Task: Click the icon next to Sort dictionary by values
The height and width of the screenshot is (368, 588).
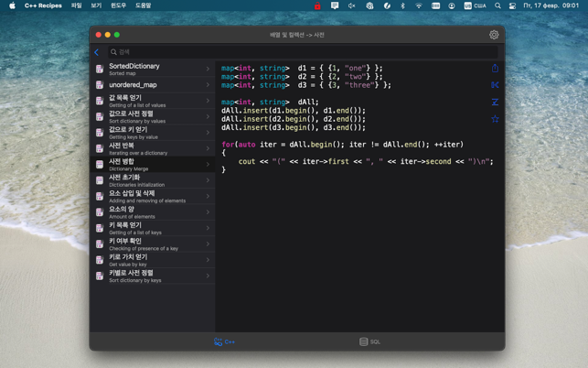Action: tap(100, 116)
